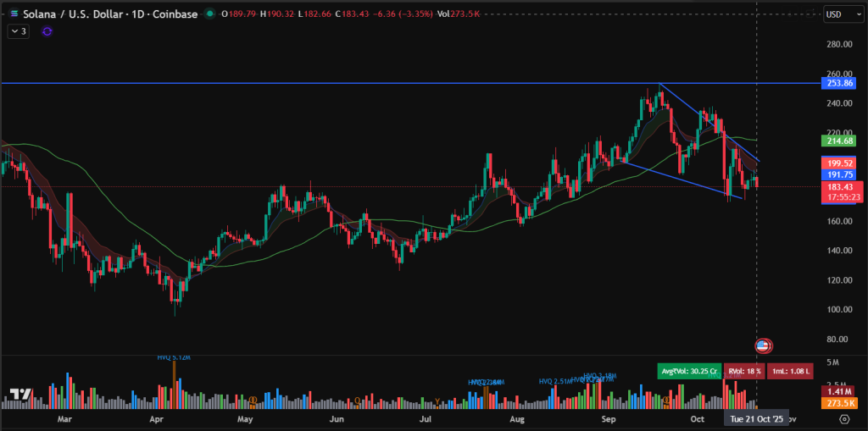The image size is (868, 431).
Task: Open the USD currency dropdown
Action: pos(839,14)
